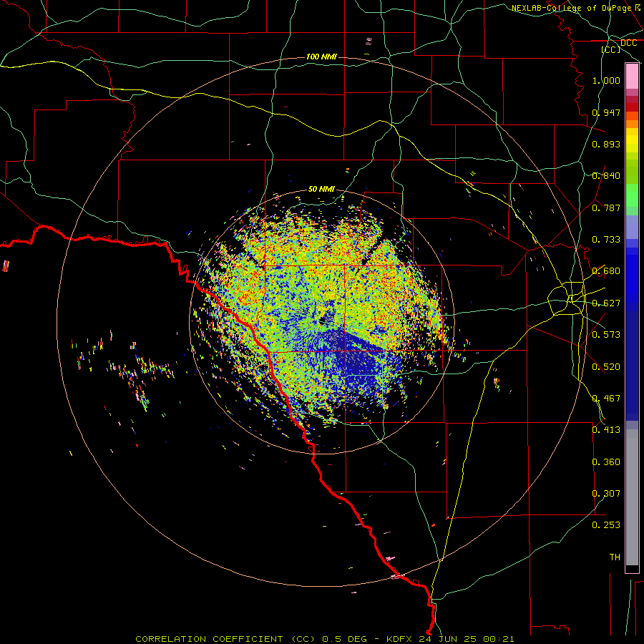Click the 0.840 color scale value

[606, 176]
